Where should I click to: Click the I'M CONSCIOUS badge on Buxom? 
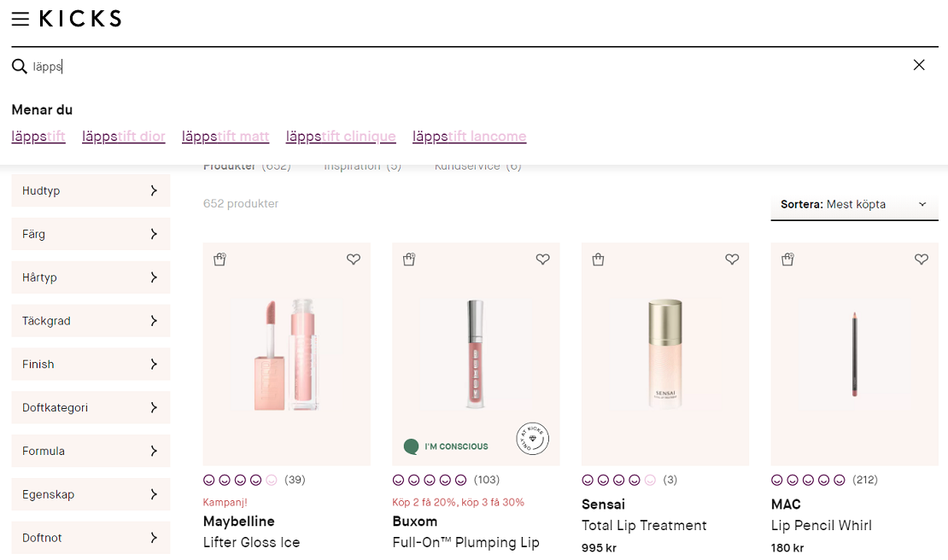(x=446, y=446)
